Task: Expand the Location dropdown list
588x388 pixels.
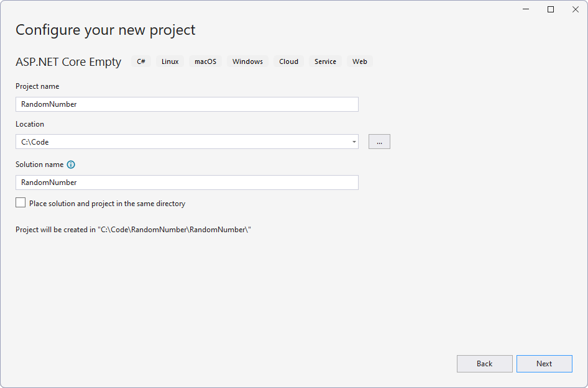Action: coord(354,142)
